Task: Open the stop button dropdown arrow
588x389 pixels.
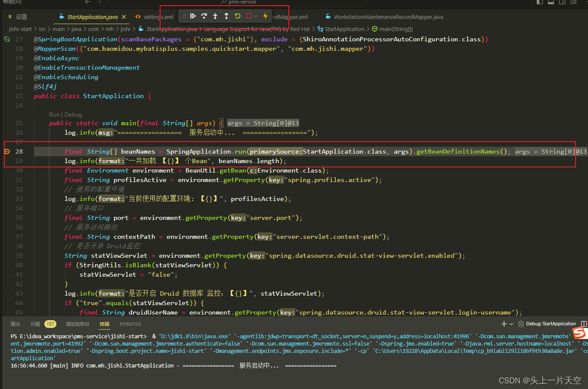Action: point(256,16)
